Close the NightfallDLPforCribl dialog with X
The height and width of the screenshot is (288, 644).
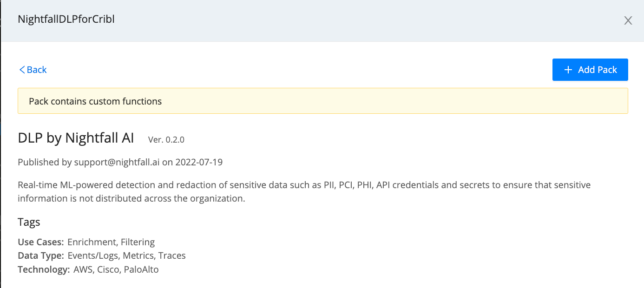tap(628, 20)
